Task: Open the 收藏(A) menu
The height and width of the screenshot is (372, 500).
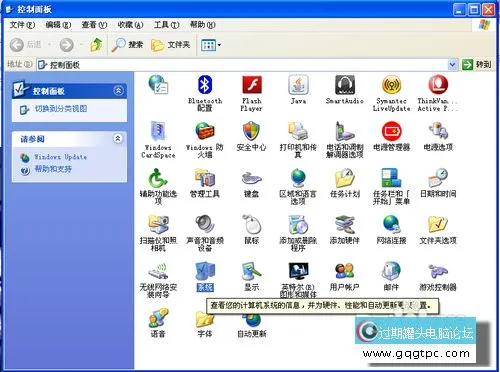Action: coord(130,25)
